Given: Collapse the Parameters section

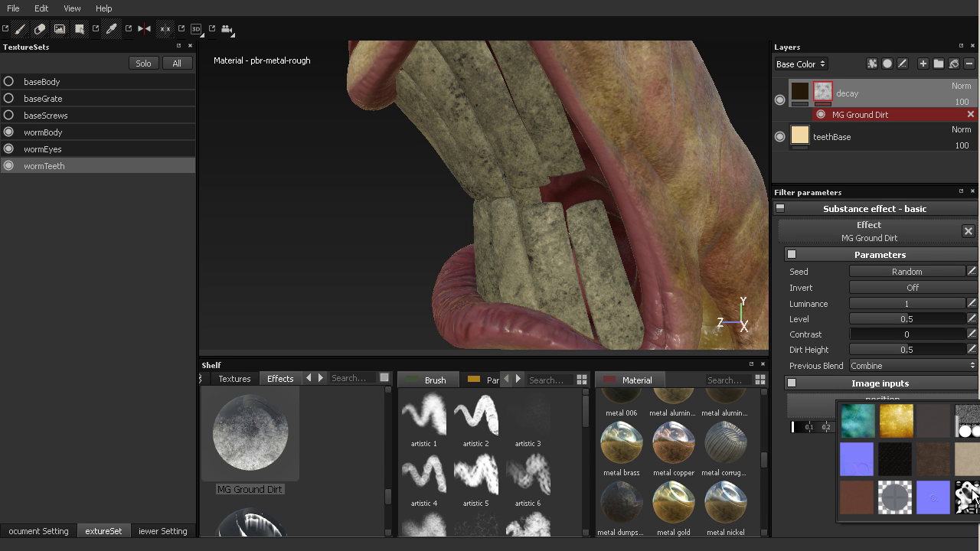Looking at the screenshot, I should [x=792, y=255].
